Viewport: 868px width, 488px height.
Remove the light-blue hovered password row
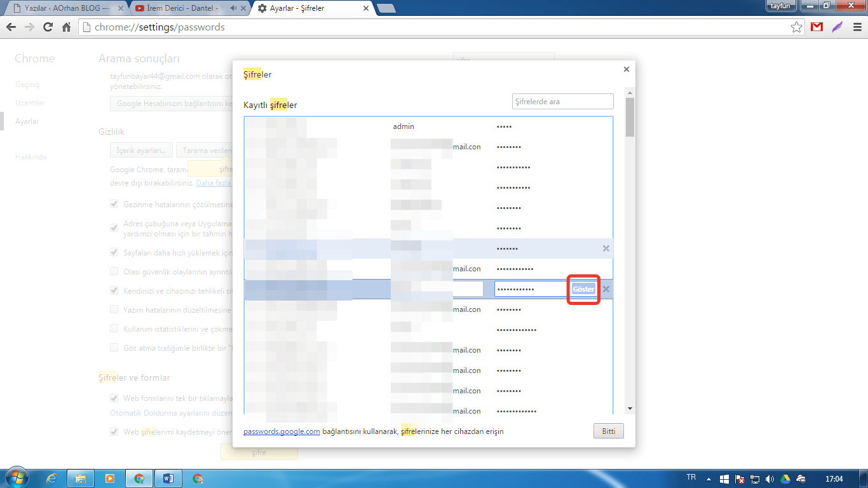click(x=606, y=248)
